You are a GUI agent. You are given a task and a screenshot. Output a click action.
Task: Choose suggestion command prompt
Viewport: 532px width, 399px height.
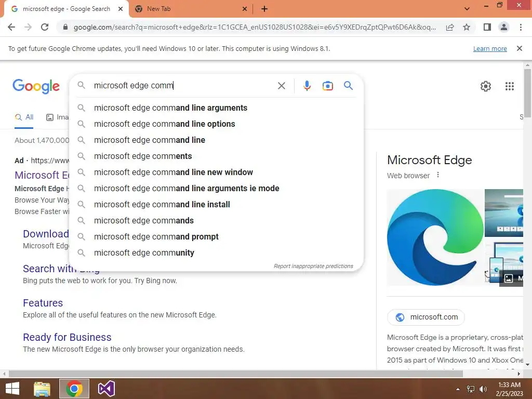[x=216, y=237]
